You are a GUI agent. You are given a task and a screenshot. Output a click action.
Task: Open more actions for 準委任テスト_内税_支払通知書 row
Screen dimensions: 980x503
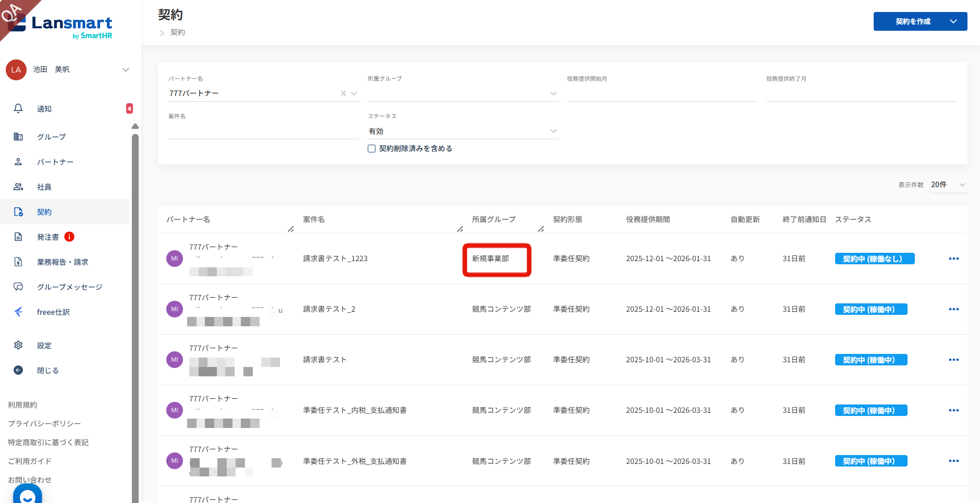pyautogui.click(x=954, y=410)
